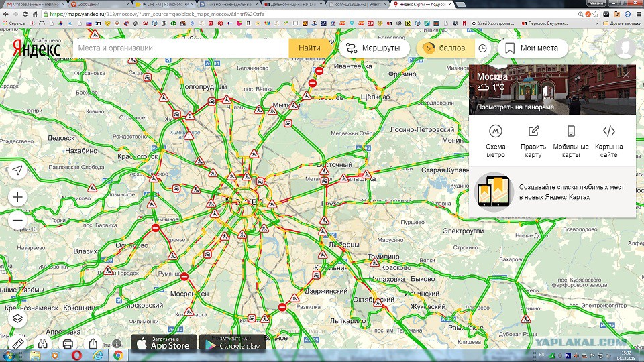Open the Opera taskbar icon
Viewport: 644px width, 362px height.
point(76,355)
